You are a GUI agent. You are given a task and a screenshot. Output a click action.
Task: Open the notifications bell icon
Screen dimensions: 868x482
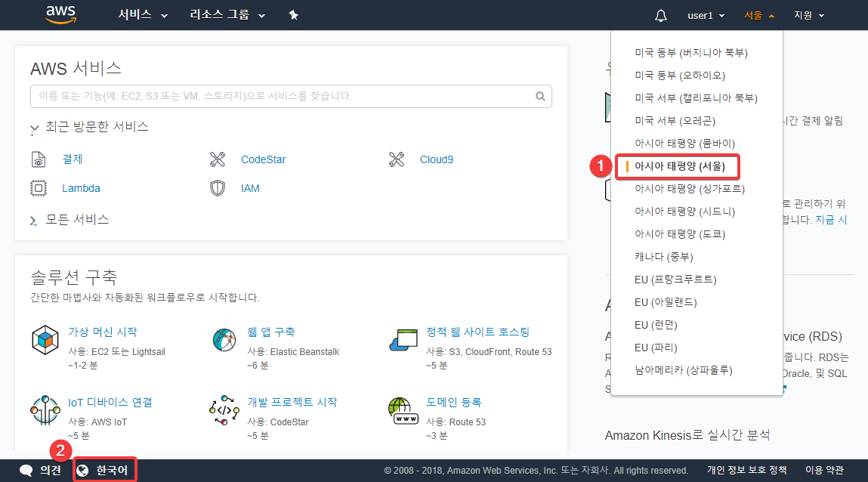coord(660,16)
